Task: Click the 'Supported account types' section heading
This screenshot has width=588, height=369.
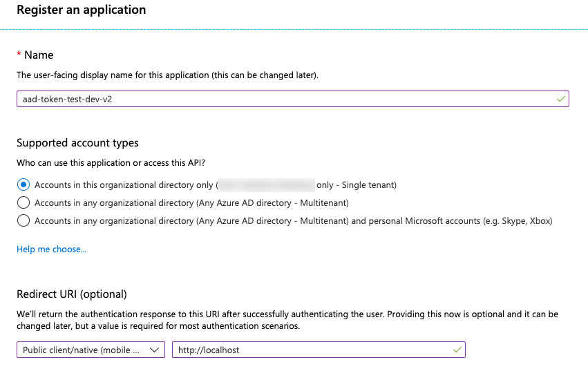Action: [x=77, y=143]
